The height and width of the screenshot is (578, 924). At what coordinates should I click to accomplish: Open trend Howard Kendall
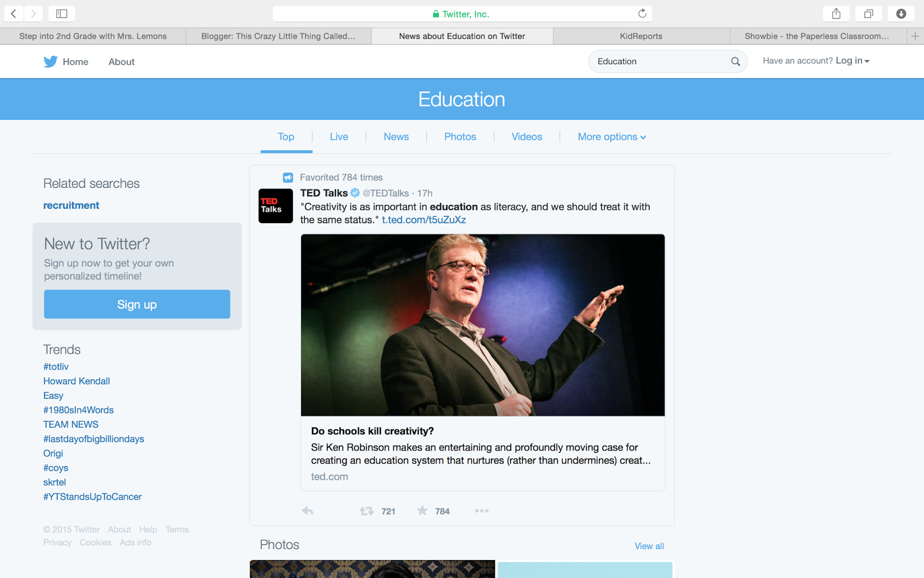[76, 381]
